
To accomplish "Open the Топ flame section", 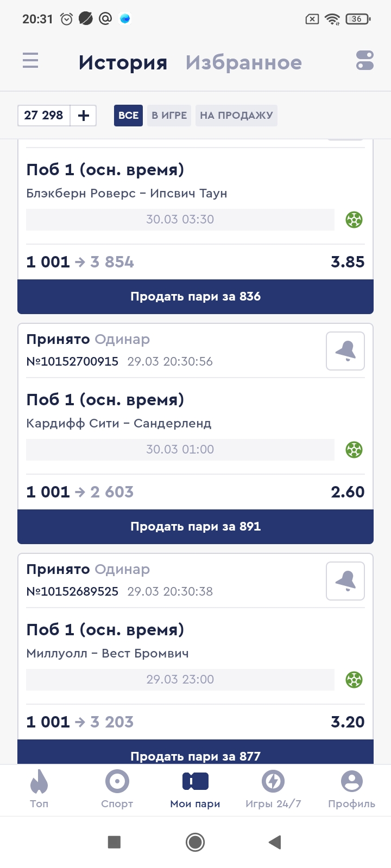I will pyautogui.click(x=39, y=789).
